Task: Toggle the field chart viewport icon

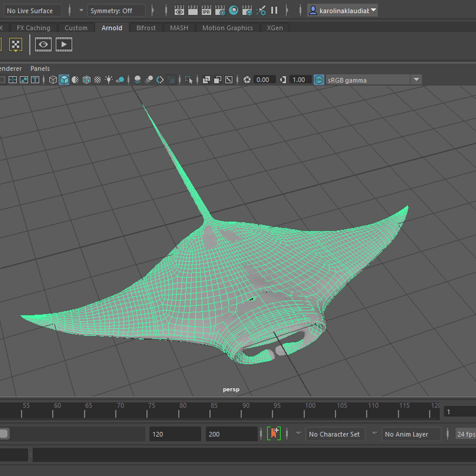Action: pos(13,80)
